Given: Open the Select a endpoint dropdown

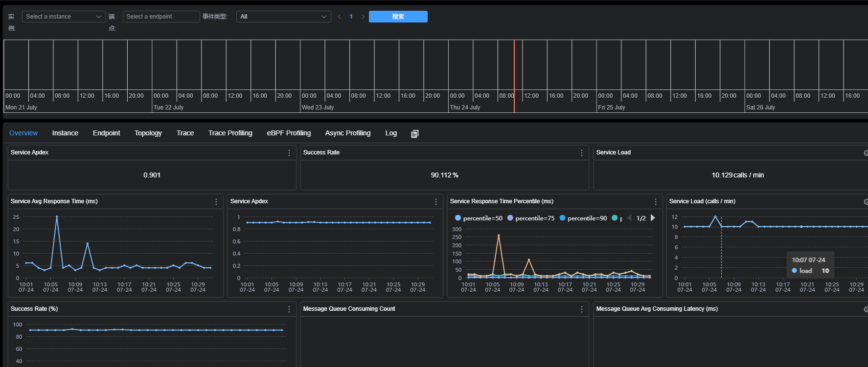Looking at the screenshot, I should point(161,17).
